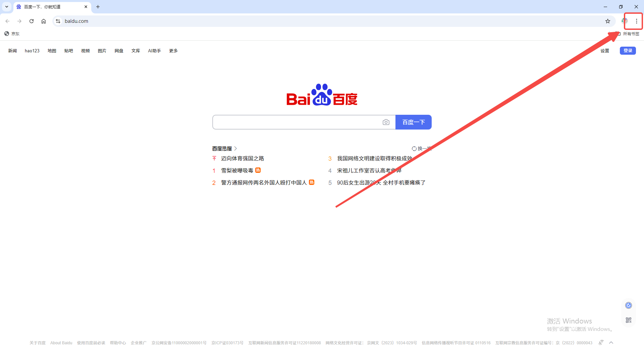Open the hao123 navigation link

(x=32, y=51)
